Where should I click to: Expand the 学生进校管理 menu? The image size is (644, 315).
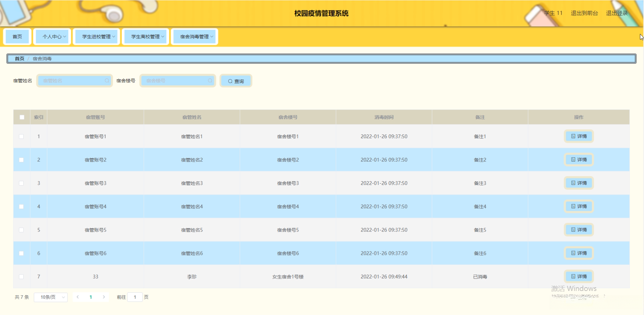[x=97, y=37]
